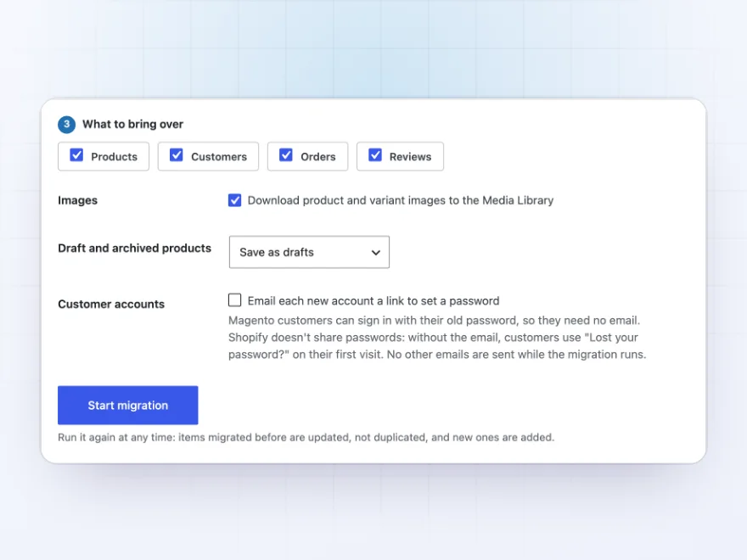Click the 'Draft and archived products' label
The height and width of the screenshot is (560, 747).
pyautogui.click(x=134, y=248)
